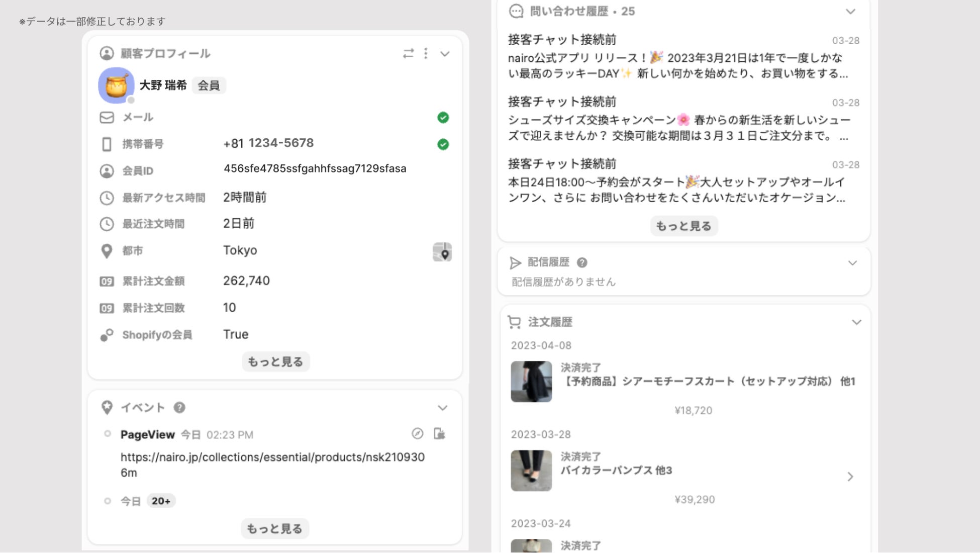The width and height of the screenshot is (980, 553).
Task: Collapse the 顧客プロフィール panel
Action: [x=445, y=54]
